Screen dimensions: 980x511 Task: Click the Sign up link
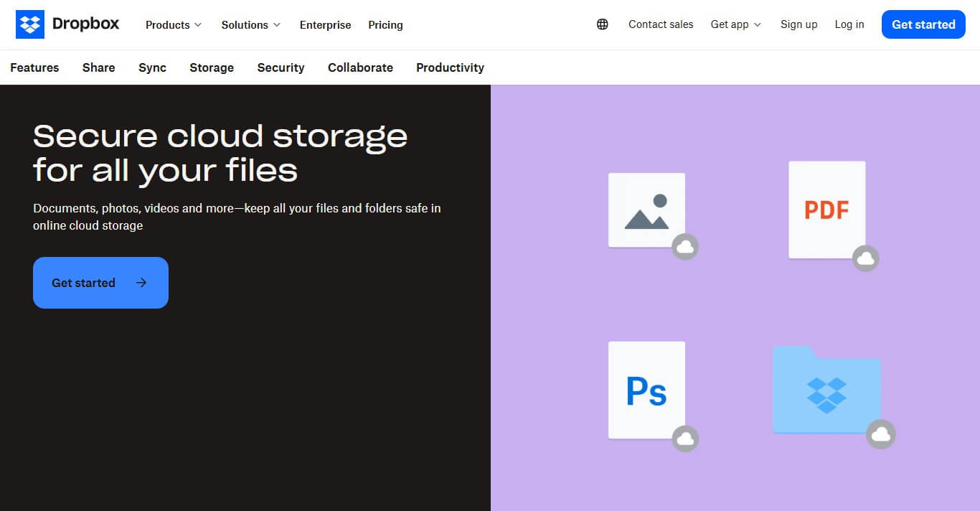point(798,24)
